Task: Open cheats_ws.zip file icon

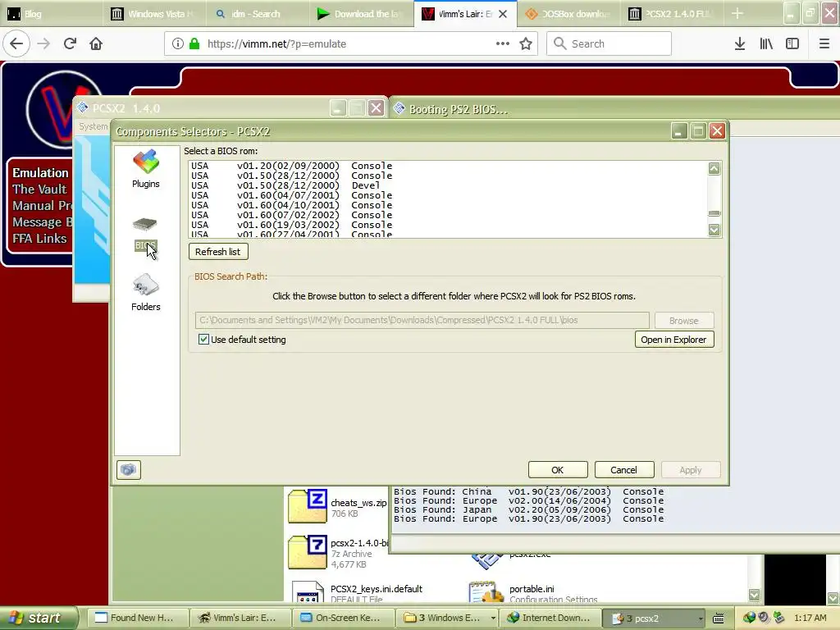Action: coord(307,505)
